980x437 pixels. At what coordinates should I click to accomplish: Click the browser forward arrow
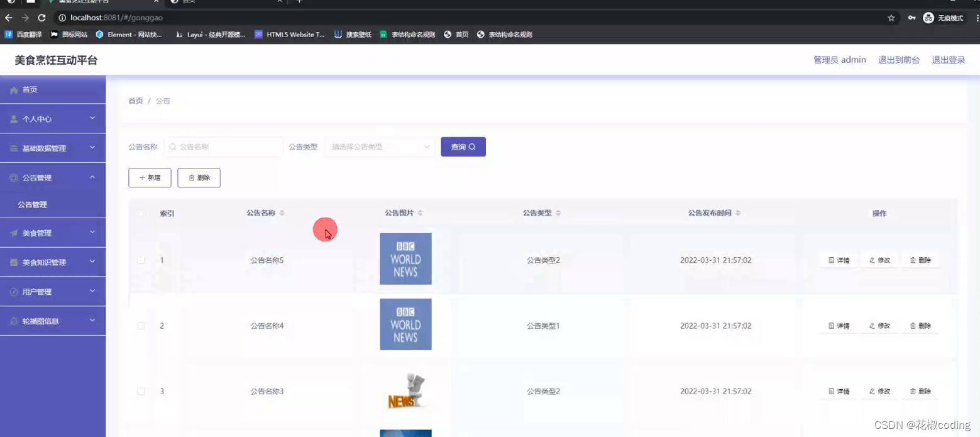coord(25,18)
